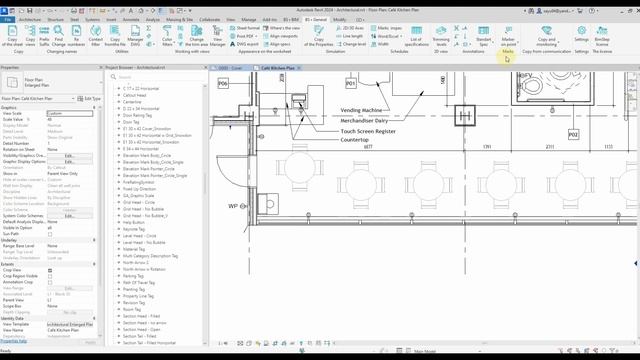Open Context filter tool
The height and width of the screenshot is (360, 640).
click(x=96, y=36)
